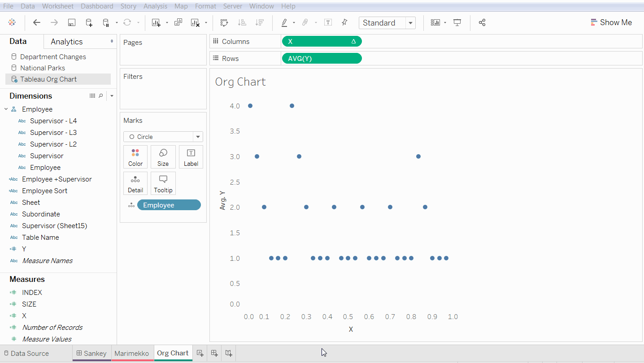Click the Show Me button
This screenshot has height=363, width=644.
[611, 22]
